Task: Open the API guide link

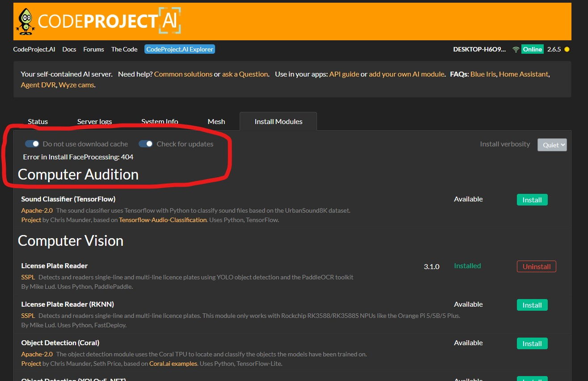Action: pyautogui.click(x=344, y=74)
